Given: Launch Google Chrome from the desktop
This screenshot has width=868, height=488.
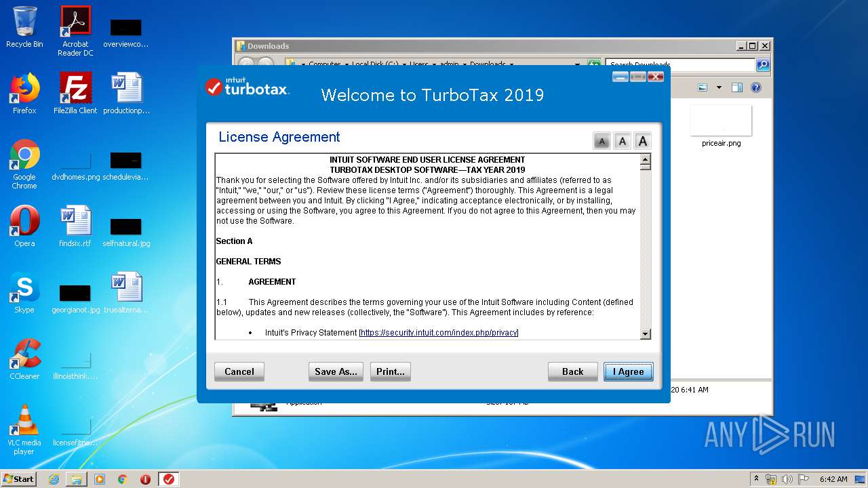Looking at the screenshot, I should pyautogui.click(x=24, y=164).
